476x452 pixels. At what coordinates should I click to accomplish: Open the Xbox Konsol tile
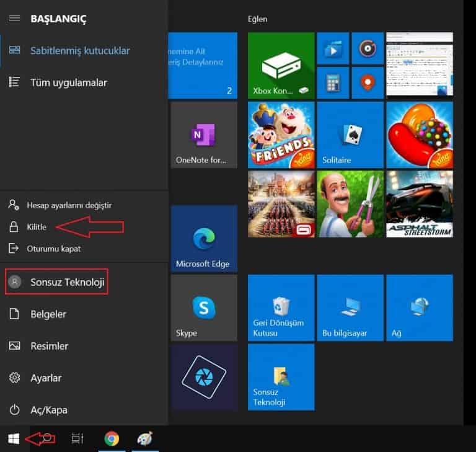click(x=281, y=66)
